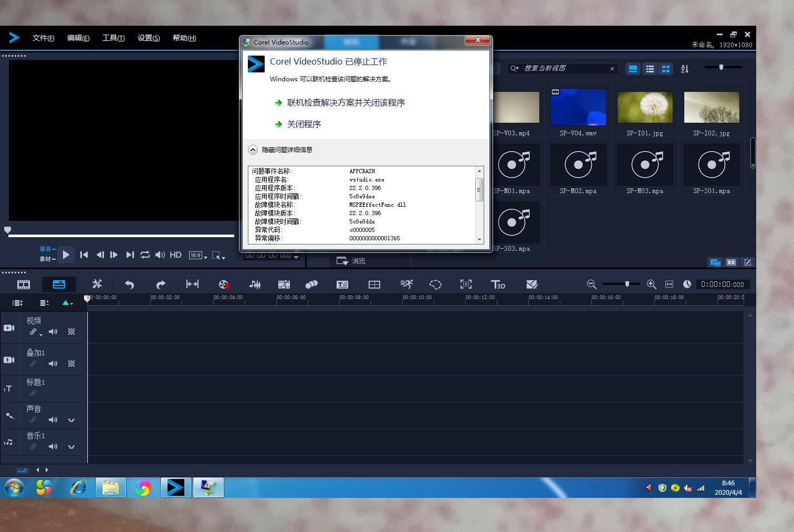
Task: Click the redo arrow in the timeline toolbar
Action: (x=161, y=284)
